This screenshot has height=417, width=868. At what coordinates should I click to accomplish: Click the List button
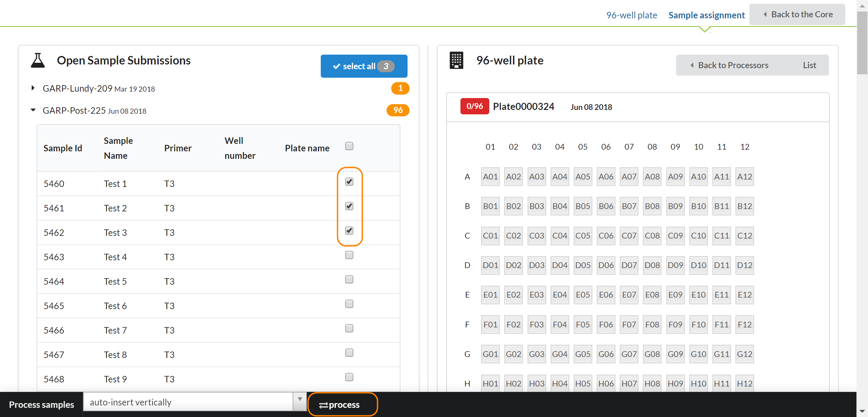coord(809,65)
